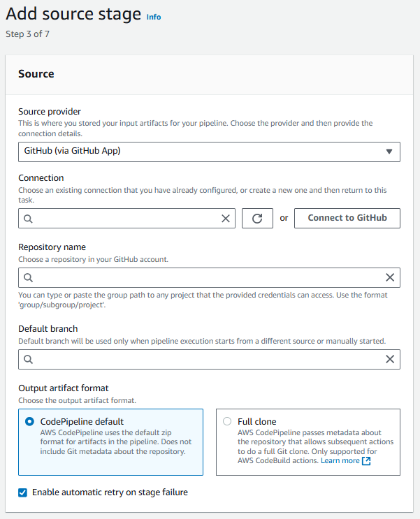Refresh the connections list

point(257,219)
